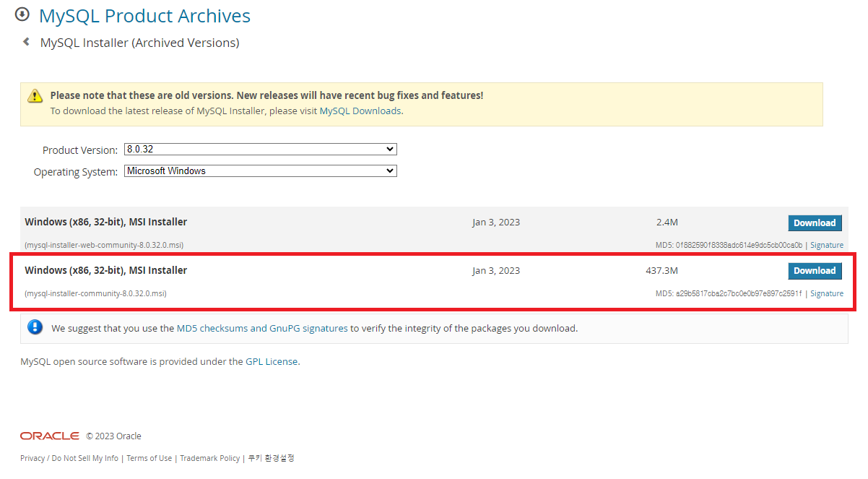Click the Product Version label
Screen dimensions: 868x479
click(80, 150)
